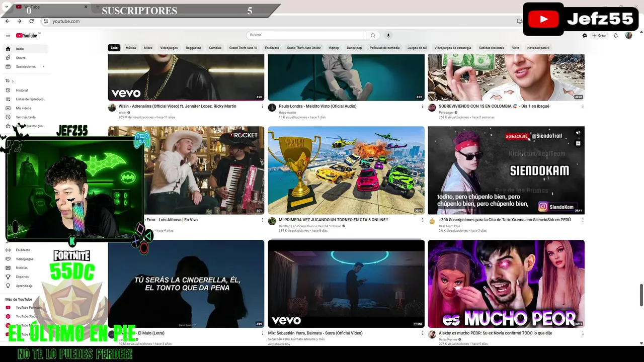Viewport: 644px width, 362px height.
Task: Open Wisin Adrenalina video title link
Action: pyautogui.click(x=178, y=106)
